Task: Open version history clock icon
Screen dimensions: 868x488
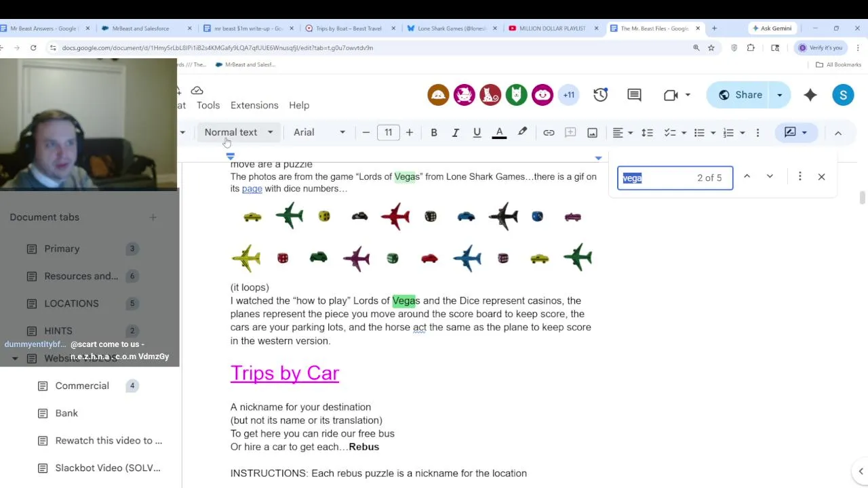Action: tap(601, 95)
